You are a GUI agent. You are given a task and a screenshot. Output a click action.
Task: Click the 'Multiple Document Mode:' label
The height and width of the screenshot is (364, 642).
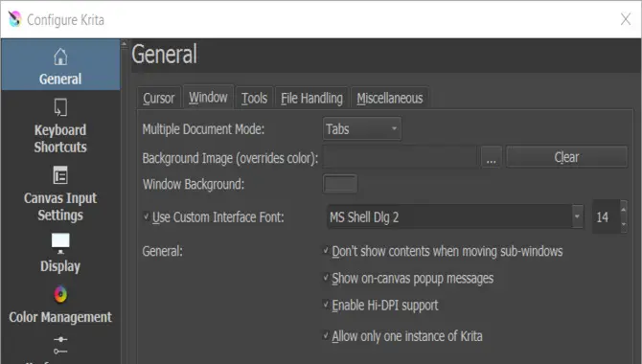click(x=203, y=129)
